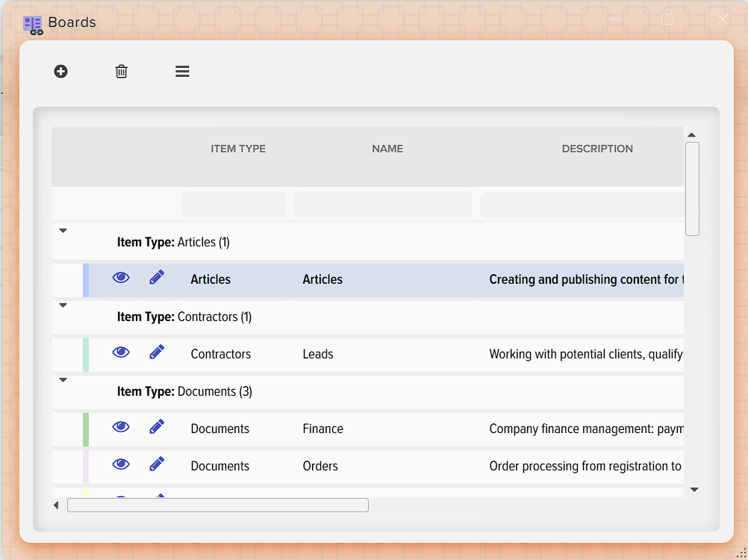Edit the Orders board with the pencil icon
Viewport: 748px width, 560px height.
point(157,464)
